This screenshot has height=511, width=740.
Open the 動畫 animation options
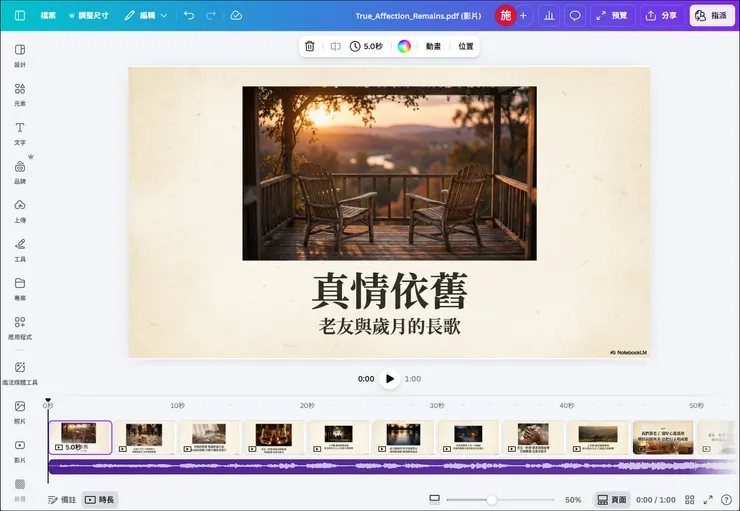(433, 46)
